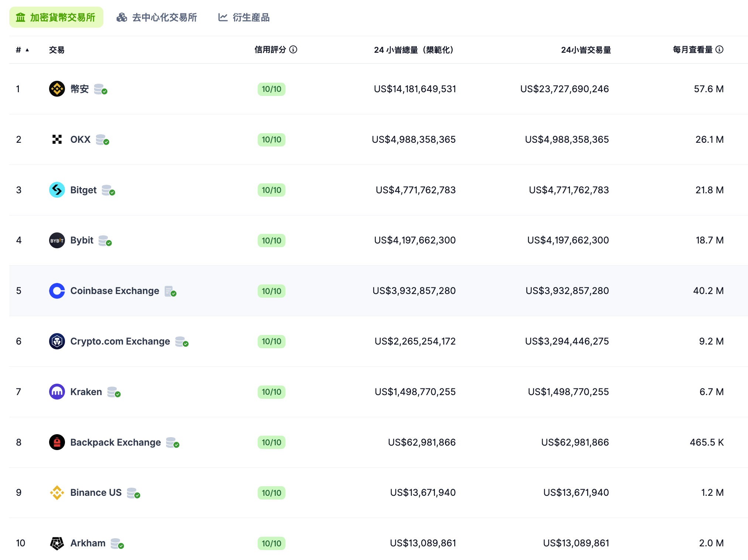The image size is (748, 560).
Task: Click the Binance exchange logo icon
Action: pyautogui.click(x=57, y=89)
